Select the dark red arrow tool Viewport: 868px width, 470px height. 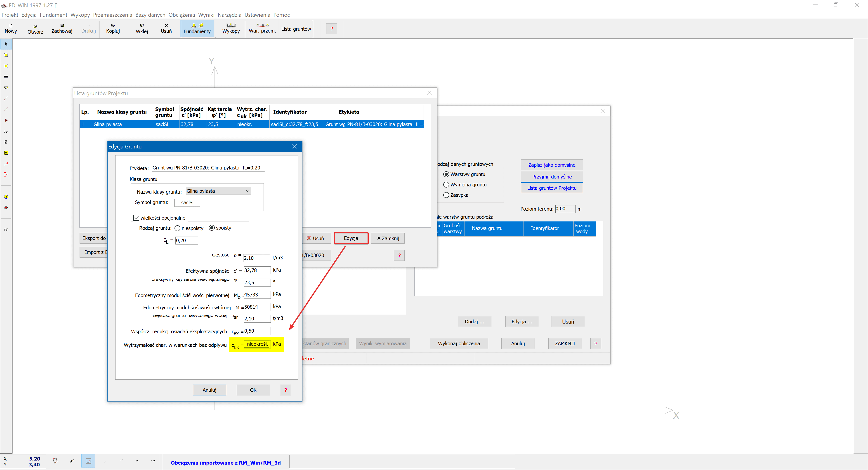coord(6,120)
